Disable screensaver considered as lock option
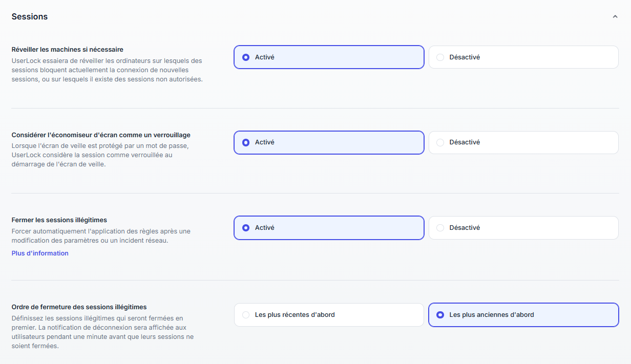 click(x=523, y=142)
